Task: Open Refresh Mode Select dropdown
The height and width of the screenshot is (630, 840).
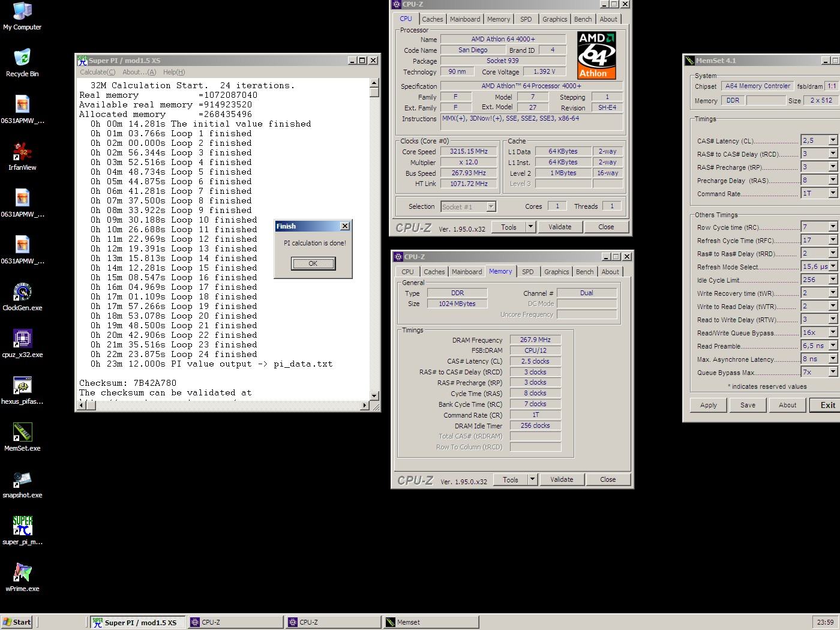Action: 833,266
